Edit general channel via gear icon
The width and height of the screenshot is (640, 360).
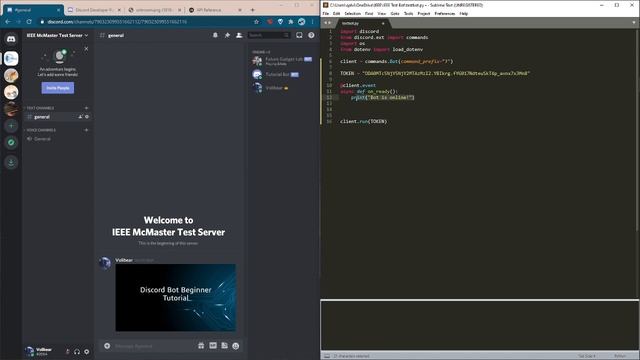[x=87, y=117]
